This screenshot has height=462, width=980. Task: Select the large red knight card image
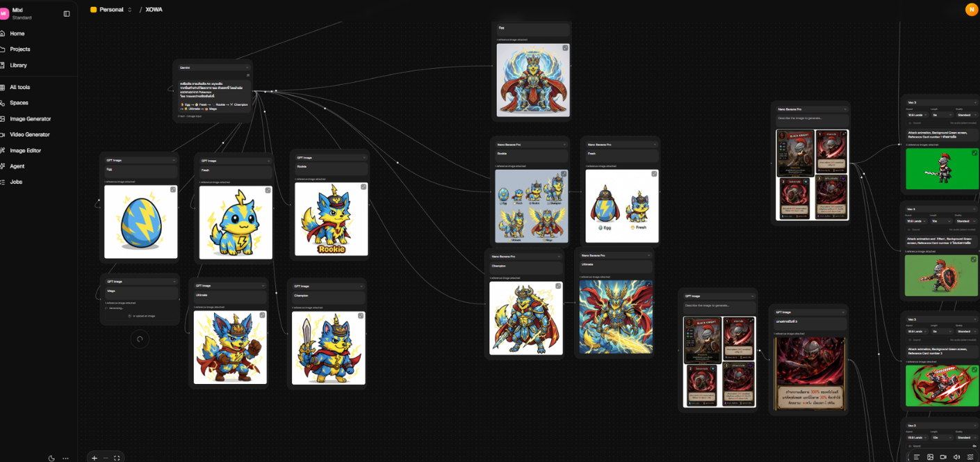(810, 374)
